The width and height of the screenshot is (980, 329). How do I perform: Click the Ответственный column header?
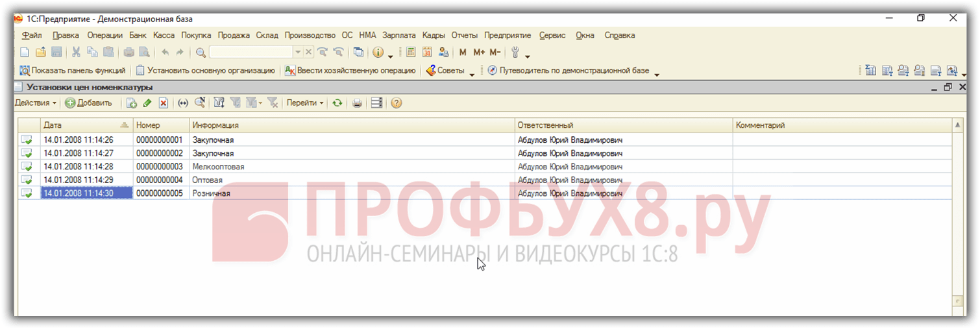(x=624, y=125)
